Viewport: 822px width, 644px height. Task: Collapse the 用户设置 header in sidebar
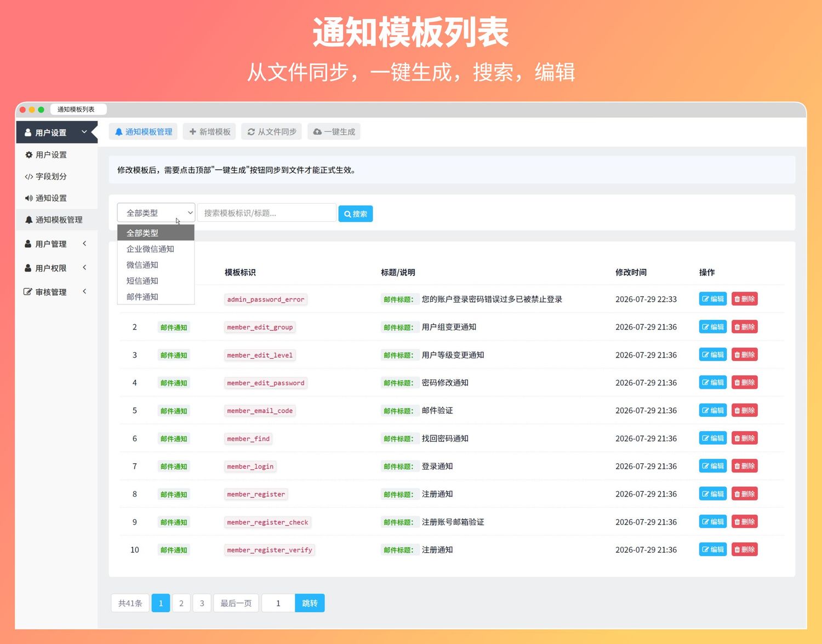click(56, 133)
